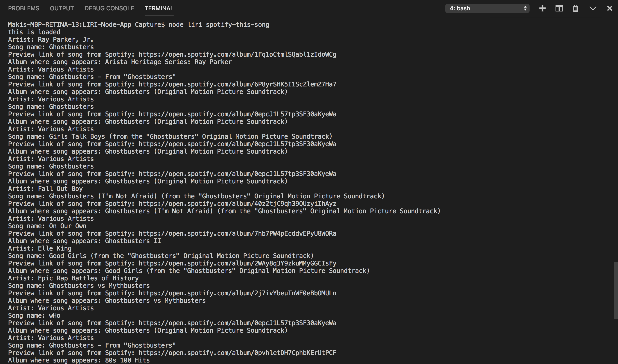Switch to the Problems tab
618x364 pixels.
[x=23, y=8]
